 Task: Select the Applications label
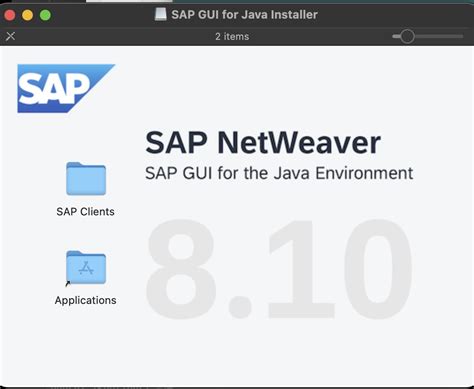[x=86, y=300]
